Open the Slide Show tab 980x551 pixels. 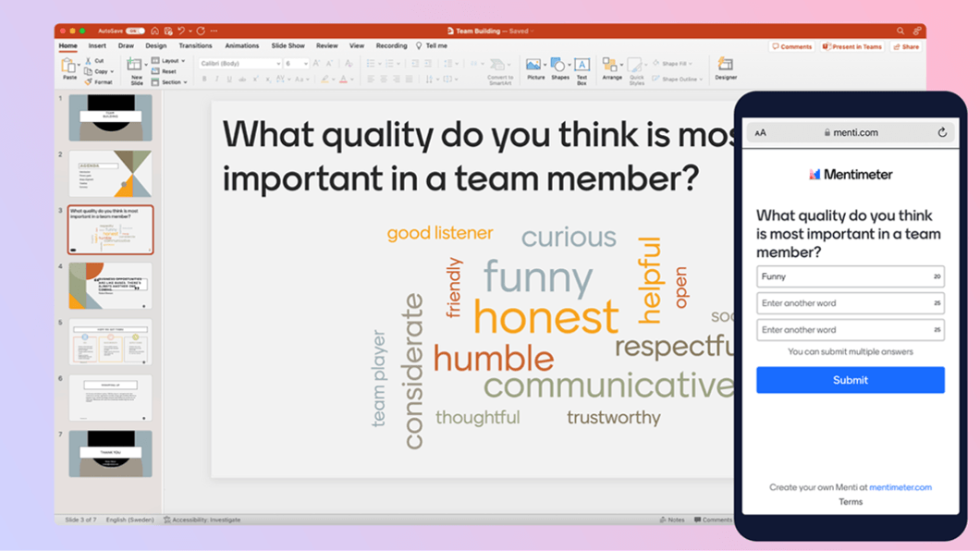(288, 45)
